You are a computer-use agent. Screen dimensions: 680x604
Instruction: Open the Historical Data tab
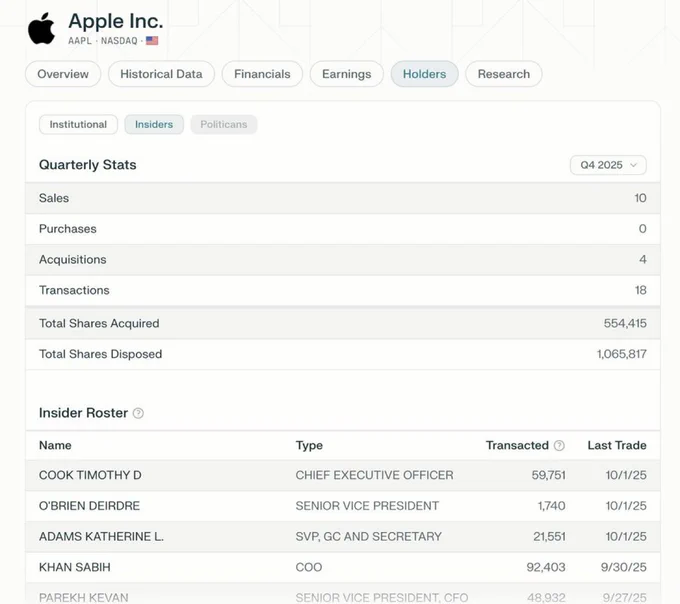click(161, 74)
